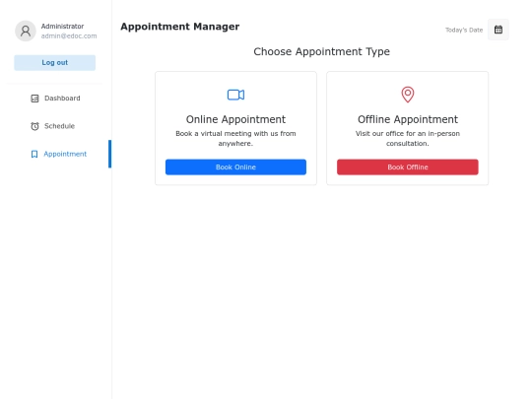
Task: Click the Today's Date label
Action: tap(464, 30)
